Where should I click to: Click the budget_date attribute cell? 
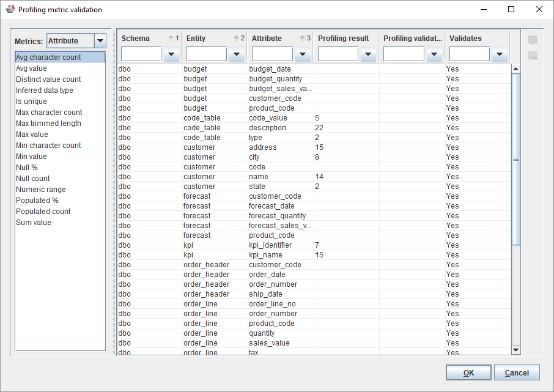tap(281, 69)
